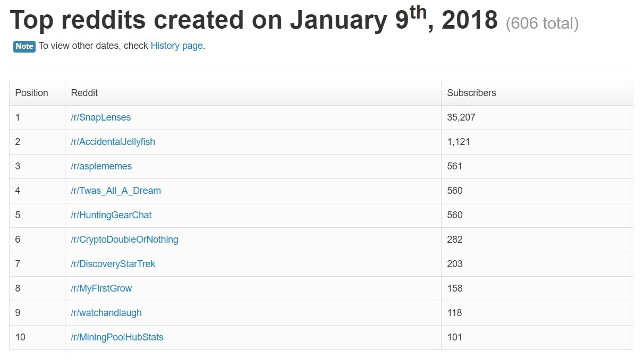Click position 10 cell in table
The width and height of the screenshot is (644, 359).
tap(37, 337)
